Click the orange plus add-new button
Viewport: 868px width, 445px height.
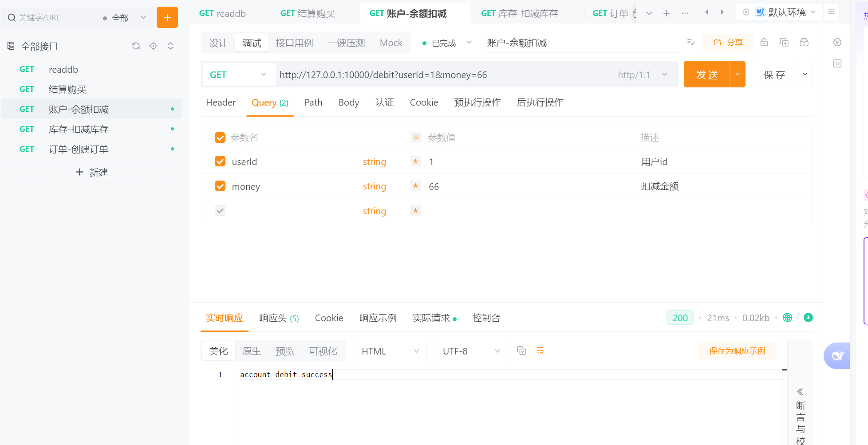167,17
